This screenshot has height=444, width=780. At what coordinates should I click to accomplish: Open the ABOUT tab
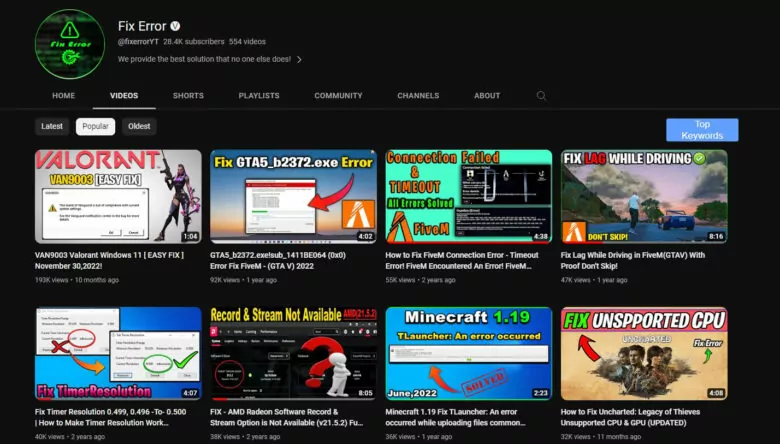tap(487, 95)
